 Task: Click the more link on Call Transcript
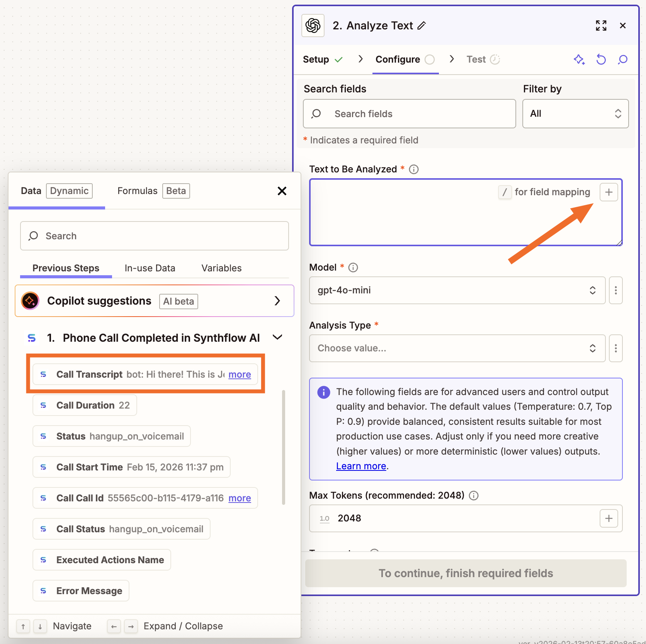tap(239, 374)
